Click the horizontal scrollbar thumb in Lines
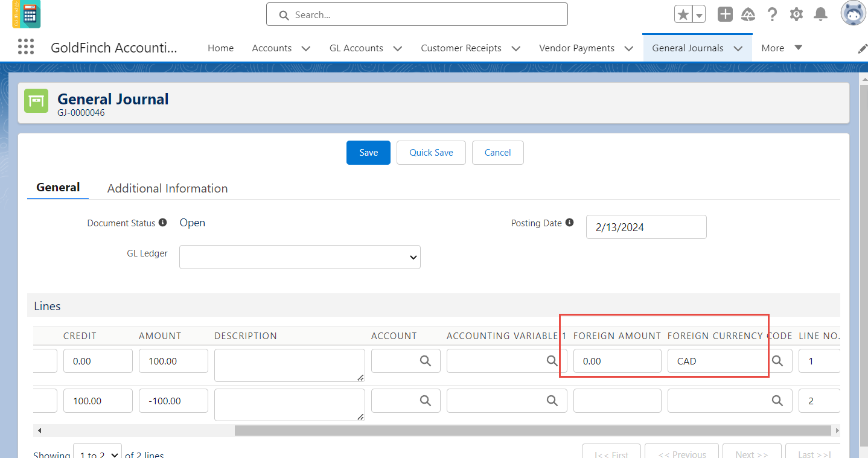 (x=532, y=430)
